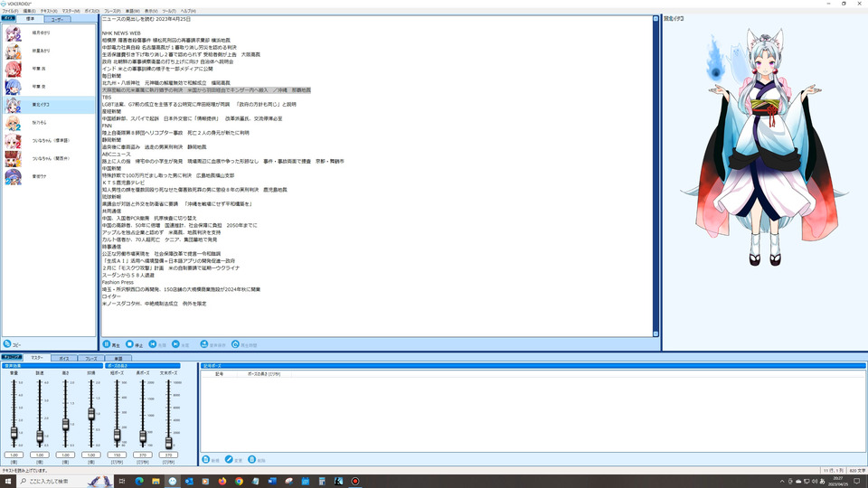Viewport: 868px width, 488px height.
Task: Open the 単語(W) menu in the menu bar
Action: pyautogui.click(x=133, y=11)
